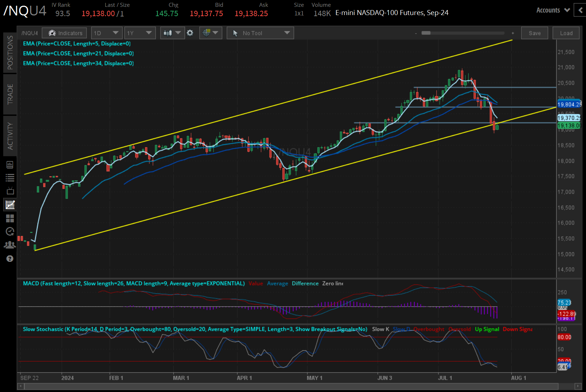Click the Save button
The height and width of the screenshot is (392, 586).
[535, 33]
